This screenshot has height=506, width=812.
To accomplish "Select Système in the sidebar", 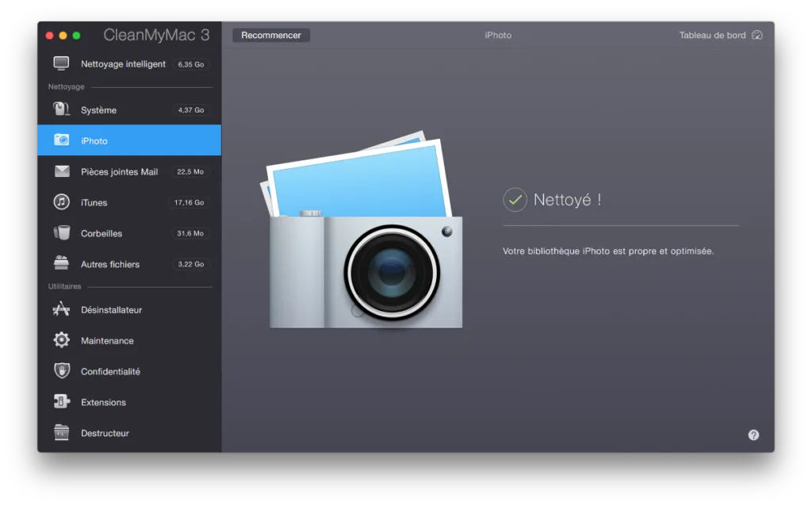I will click(129, 109).
